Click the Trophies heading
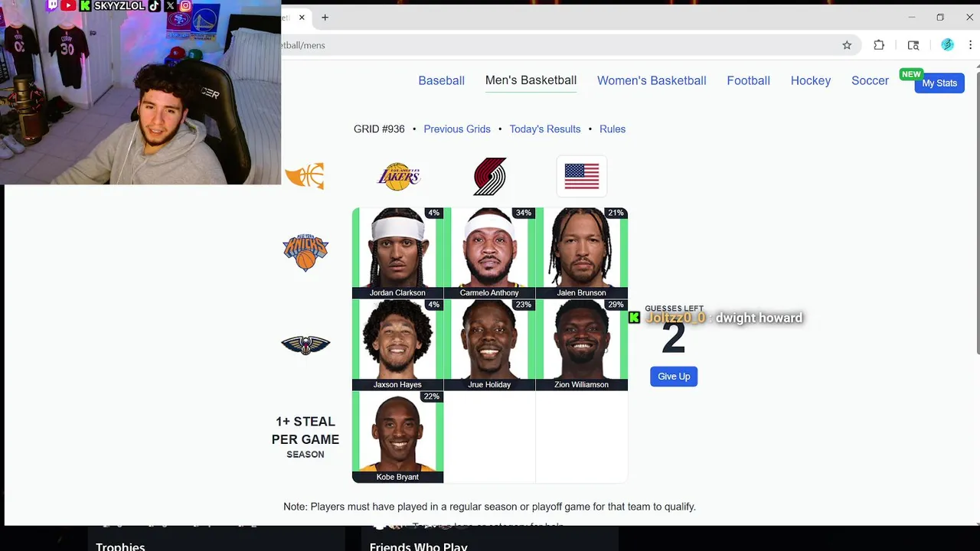This screenshot has width=980, height=551. point(120,546)
